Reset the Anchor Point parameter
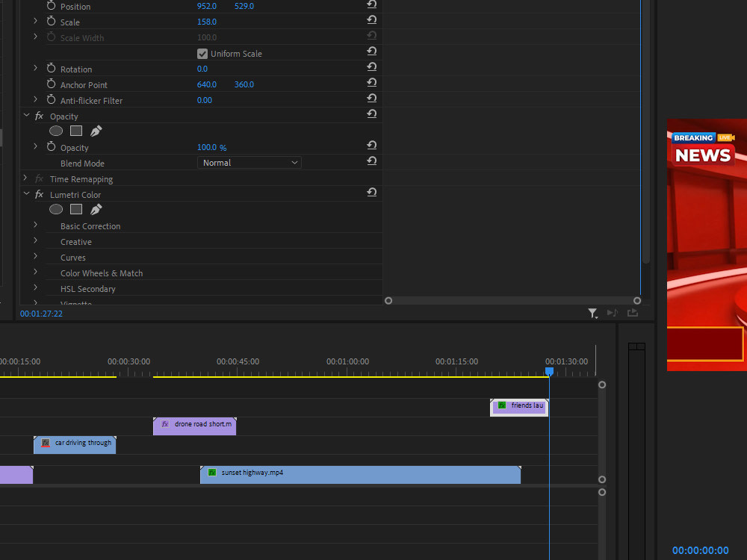The height and width of the screenshot is (560, 747). tap(371, 83)
